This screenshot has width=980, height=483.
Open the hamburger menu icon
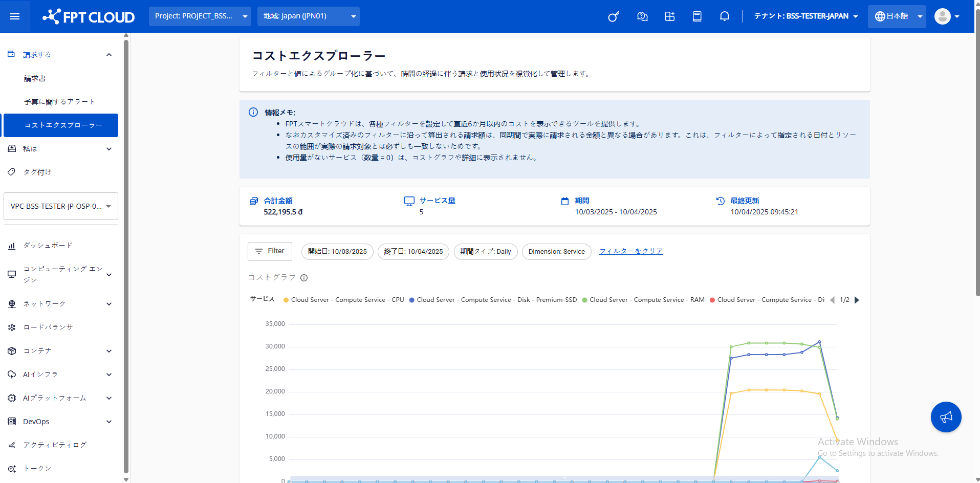point(15,16)
